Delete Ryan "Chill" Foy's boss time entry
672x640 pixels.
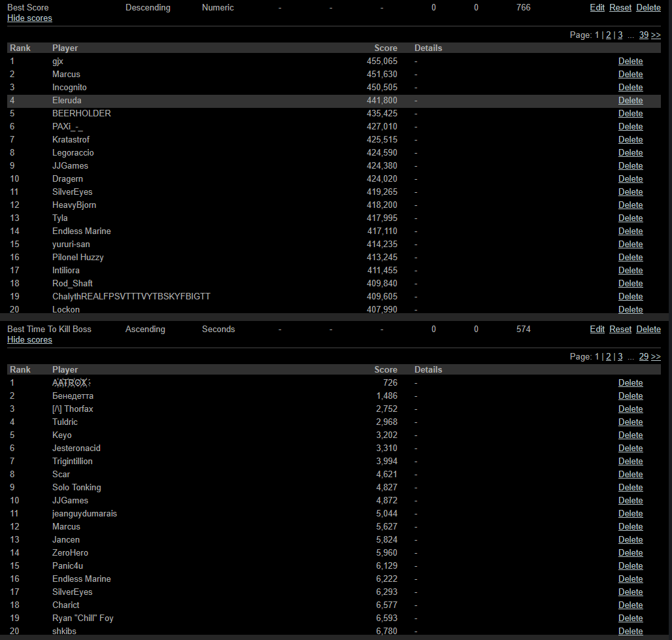[630, 618]
